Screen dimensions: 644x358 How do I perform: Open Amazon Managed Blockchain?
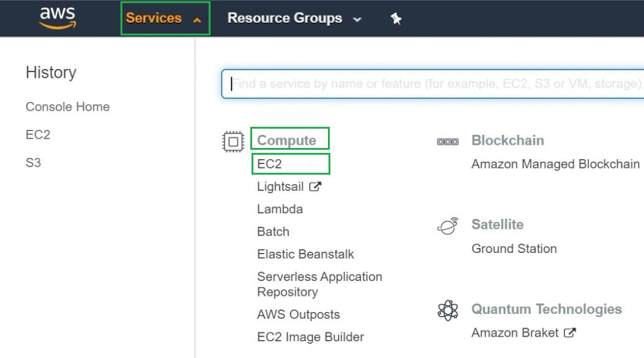click(x=555, y=164)
